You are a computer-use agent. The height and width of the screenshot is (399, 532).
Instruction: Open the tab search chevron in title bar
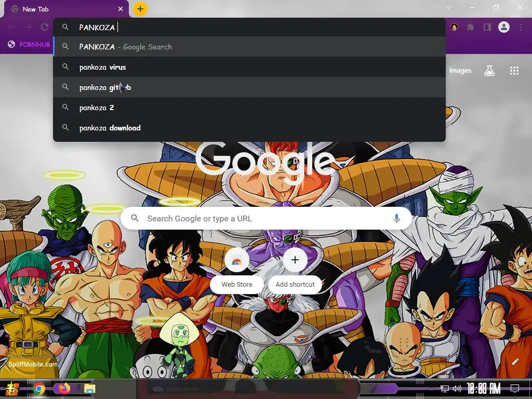click(x=448, y=7)
